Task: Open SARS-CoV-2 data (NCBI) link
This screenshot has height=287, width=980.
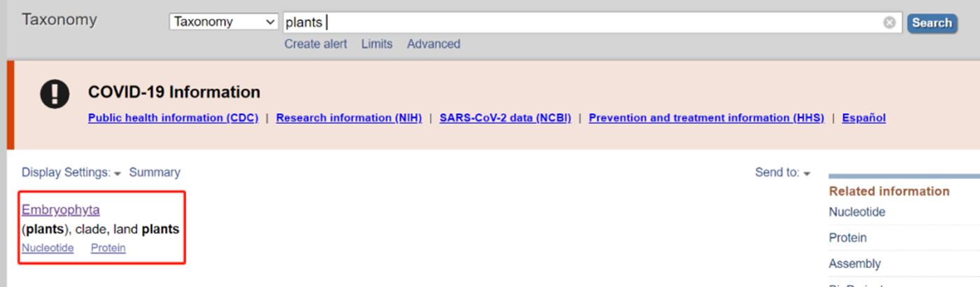Action: (505, 118)
